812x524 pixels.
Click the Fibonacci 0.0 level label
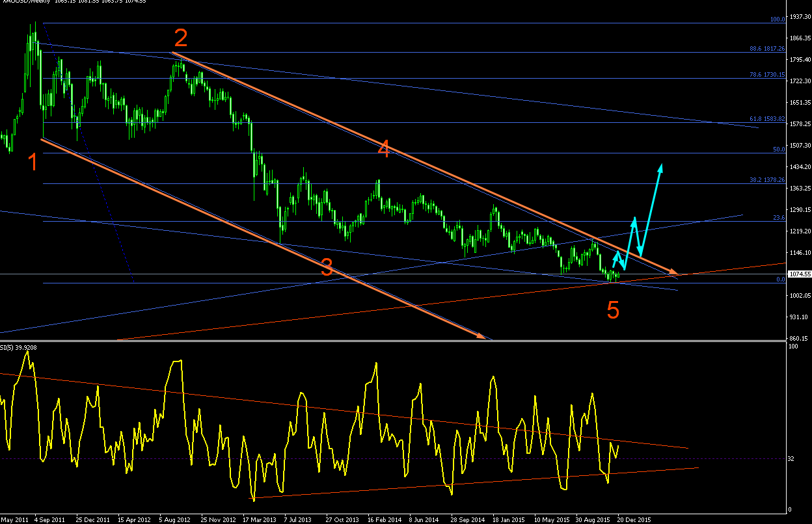(x=780, y=280)
